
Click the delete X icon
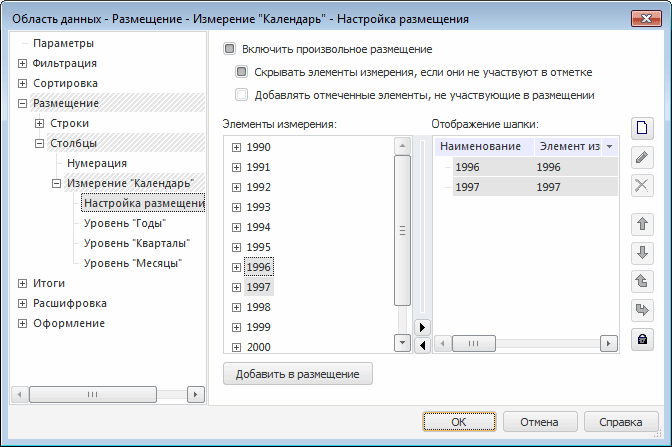tap(642, 185)
